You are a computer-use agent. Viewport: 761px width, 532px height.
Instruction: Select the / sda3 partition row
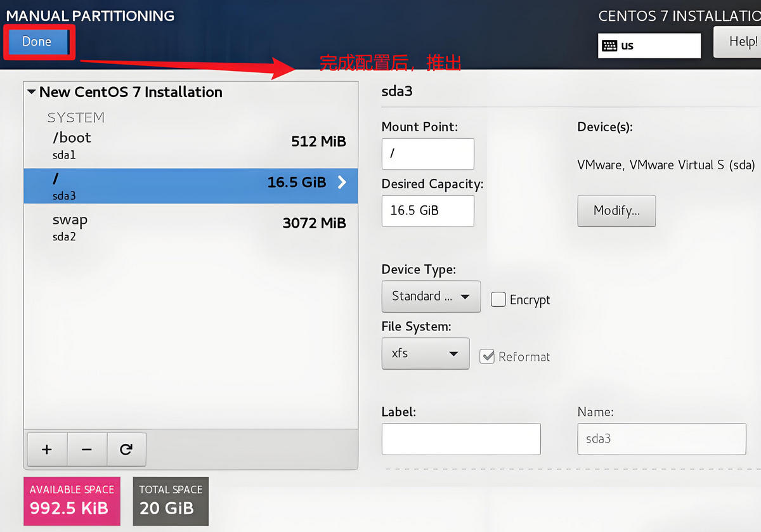[191, 186]
